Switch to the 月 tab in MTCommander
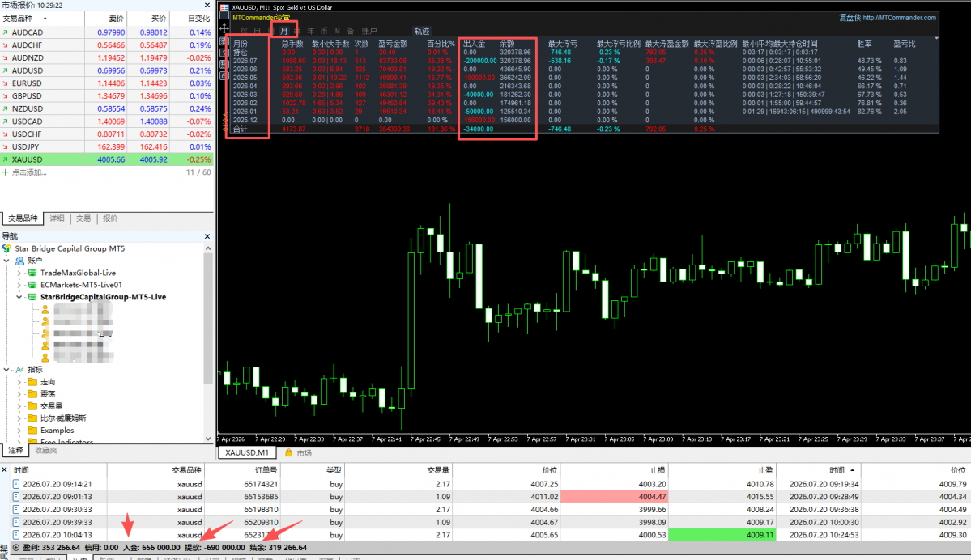Screen dimensions: 971x560 pyautogui.click(x=284, y=31)
